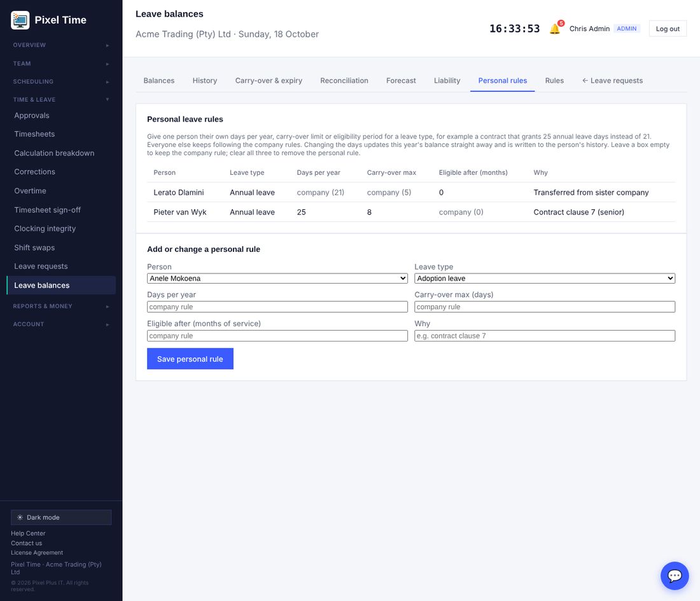Open the Person dropdown

(x=277, y=279)
